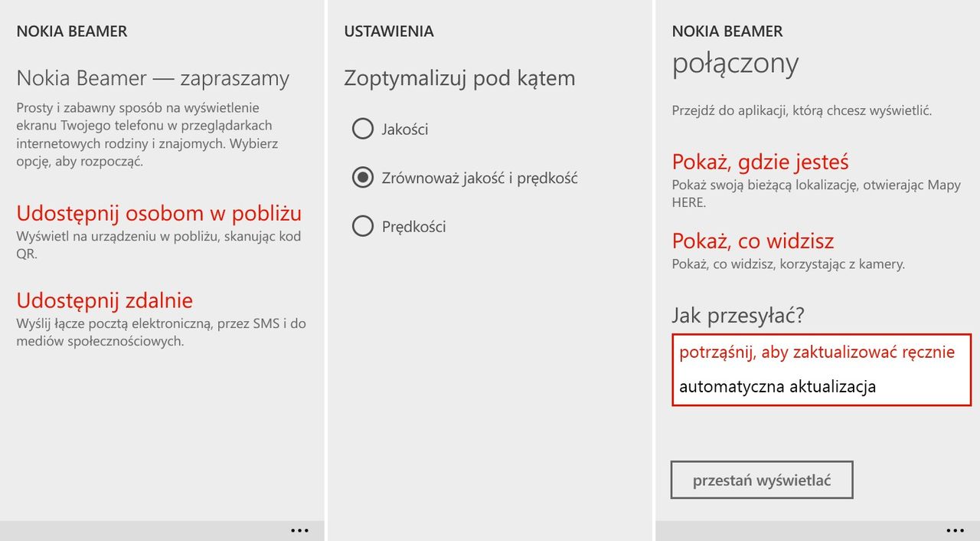Click the USTAWIENIA page header
Image resolution: width=980 pixels, height=541 pixels.
point(389,31)
